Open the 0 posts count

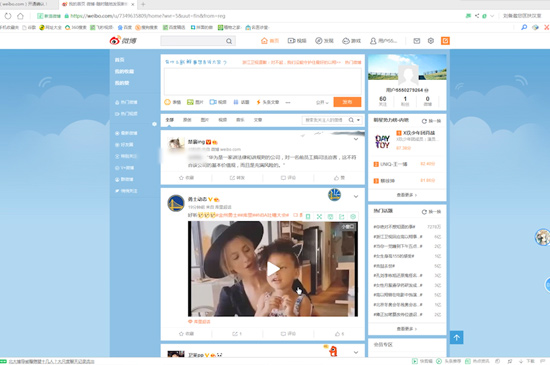[428, 101]
